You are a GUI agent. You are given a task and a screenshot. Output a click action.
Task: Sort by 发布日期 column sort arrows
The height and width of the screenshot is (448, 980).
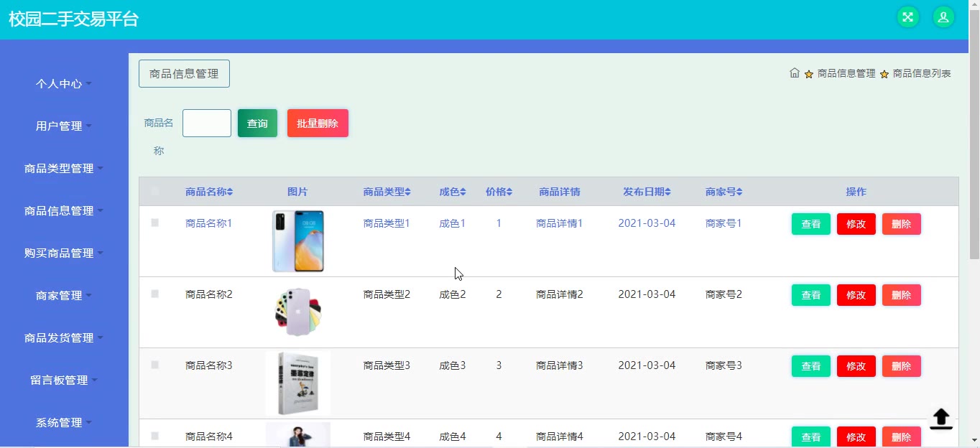pos(667,192)
